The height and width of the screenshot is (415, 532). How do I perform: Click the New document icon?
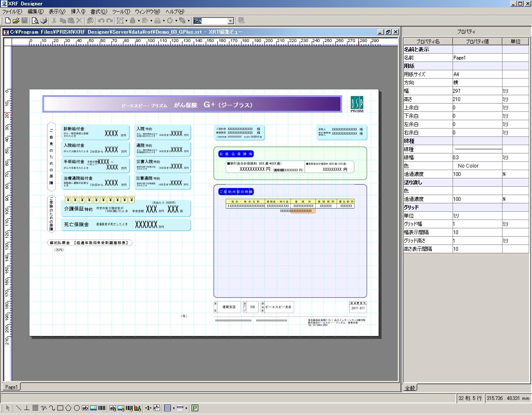coord(7,20)
